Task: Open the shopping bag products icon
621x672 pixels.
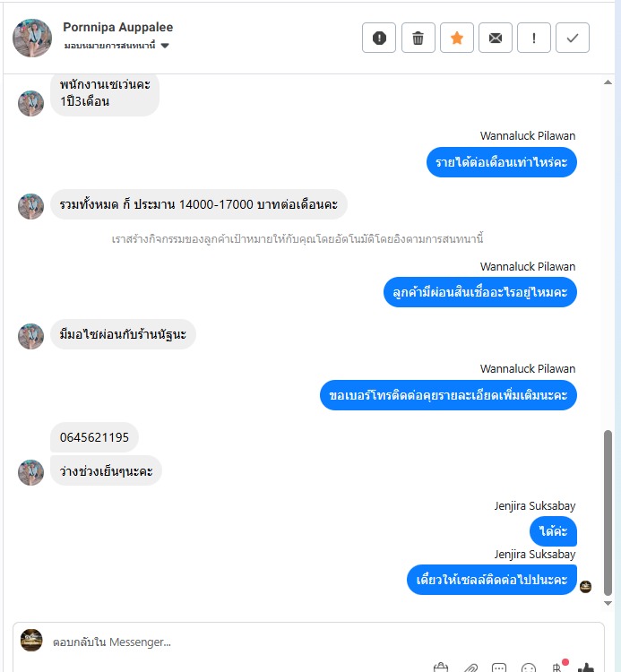Action: pos(441,668)
